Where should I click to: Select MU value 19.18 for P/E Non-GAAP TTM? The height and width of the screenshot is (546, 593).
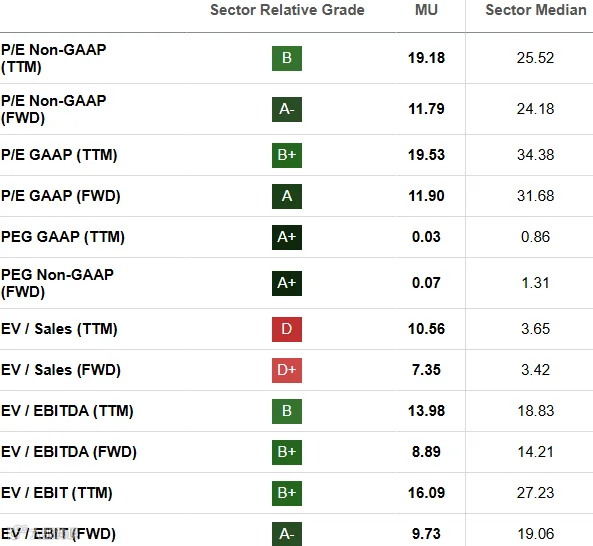pos(426,58)
